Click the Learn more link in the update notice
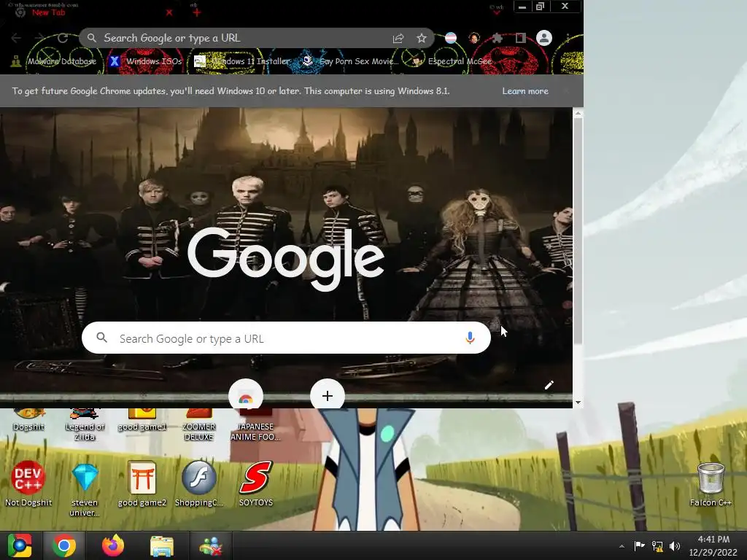The height and width of the screenshot is (560, 747). click(x=525, y=91)
